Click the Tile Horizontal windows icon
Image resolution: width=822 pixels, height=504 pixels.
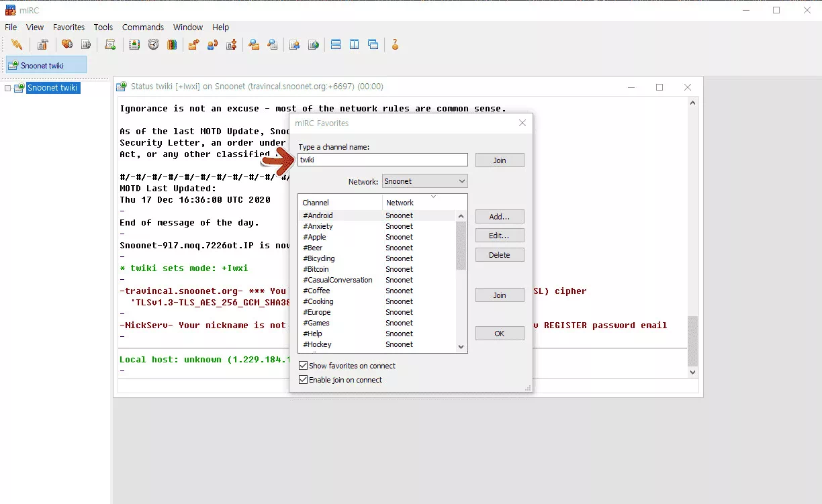pos(336,45)
